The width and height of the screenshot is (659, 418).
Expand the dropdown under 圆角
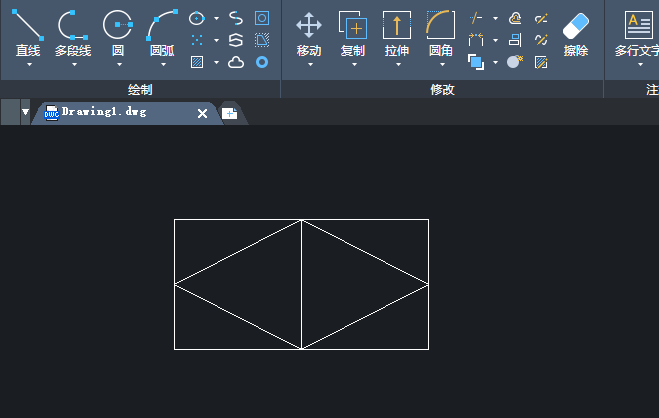pyautogui.click(x=442, y=64)
